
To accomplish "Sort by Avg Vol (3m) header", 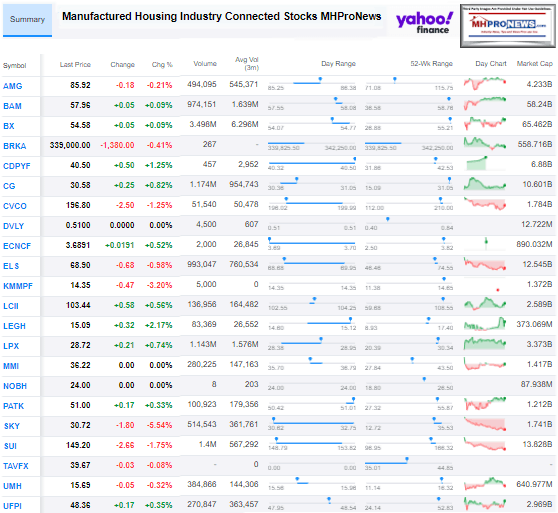I will [x=247, y=63].
